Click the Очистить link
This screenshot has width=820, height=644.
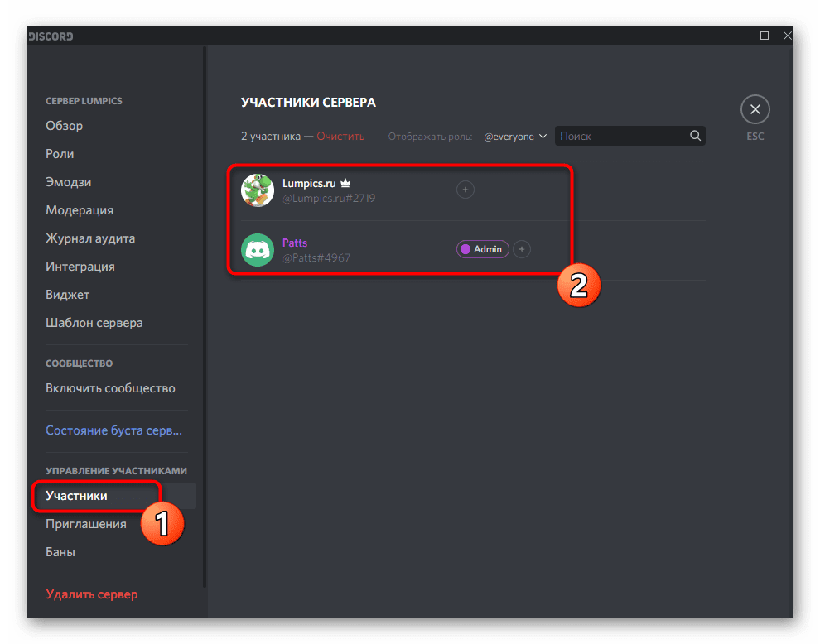click(x=340, y=136)
